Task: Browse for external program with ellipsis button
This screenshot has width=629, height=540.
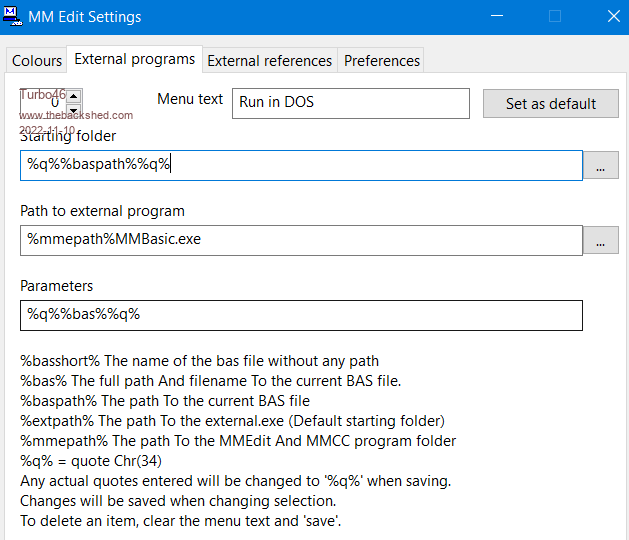Action: tap(600, 240)
